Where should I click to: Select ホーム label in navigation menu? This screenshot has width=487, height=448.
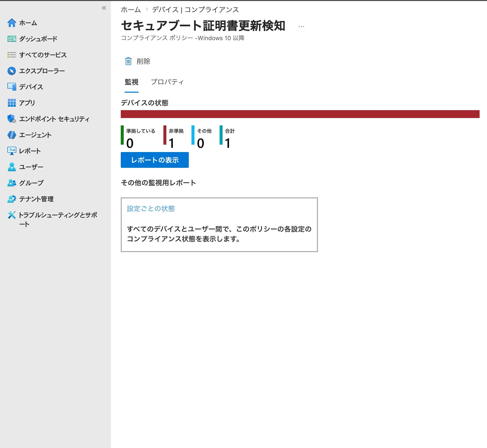[x=28, y=23]
